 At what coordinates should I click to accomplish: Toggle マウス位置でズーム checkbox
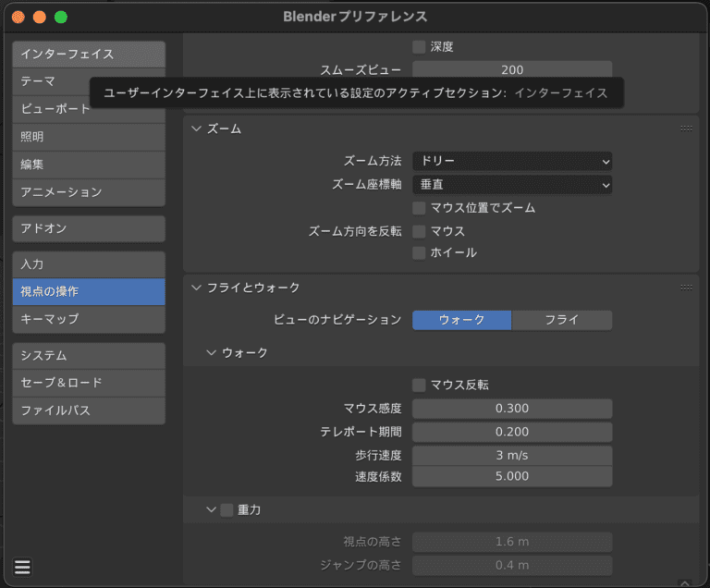click(x=419, y=208)
